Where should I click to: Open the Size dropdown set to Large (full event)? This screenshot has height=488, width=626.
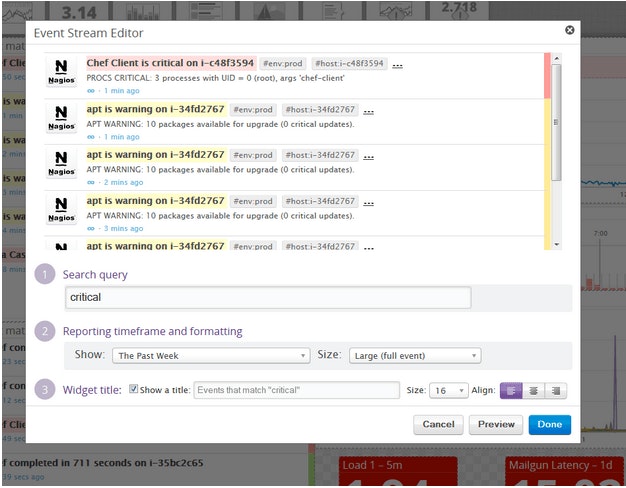[414, 355]
